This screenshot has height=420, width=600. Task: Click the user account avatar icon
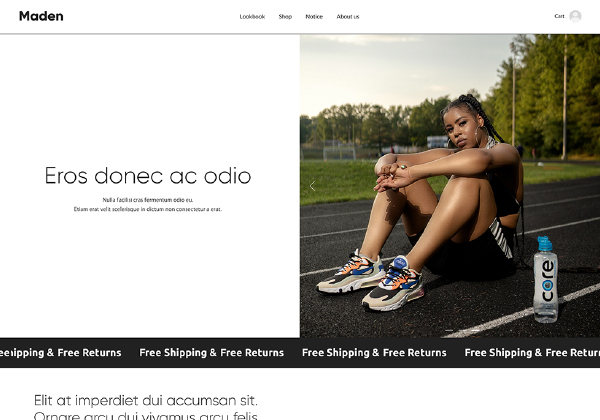point(575,16)
